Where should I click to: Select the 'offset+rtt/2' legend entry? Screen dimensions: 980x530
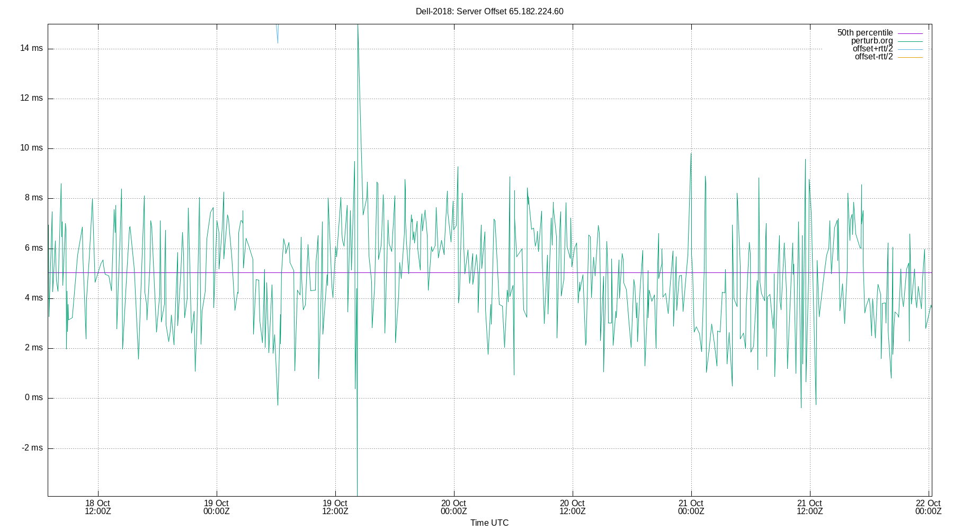(x=872, y=49)
